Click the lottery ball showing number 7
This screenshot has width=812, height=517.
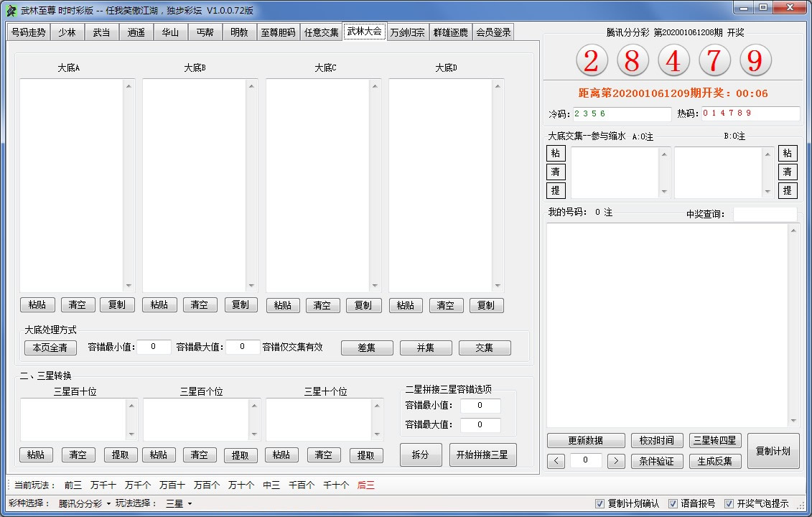[x=714, y=62]
